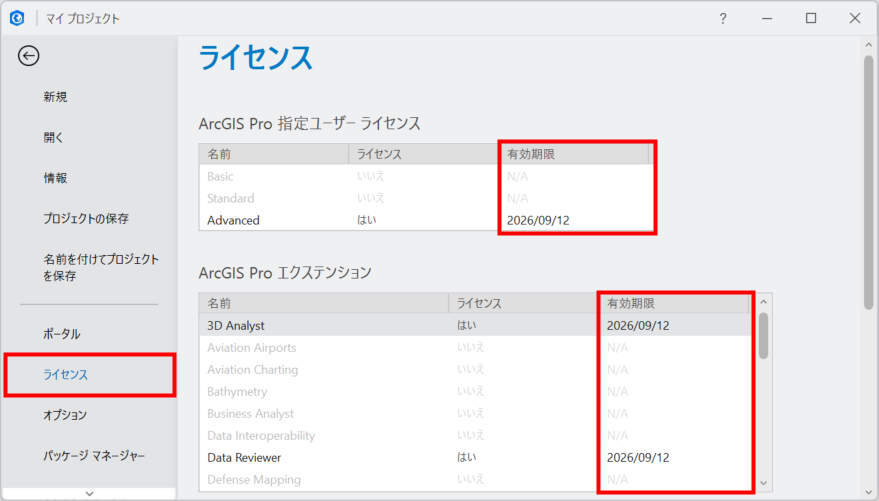The image size is (879, 501).
Task: Select the Data Interoperability row
Action: coord(475,435)
